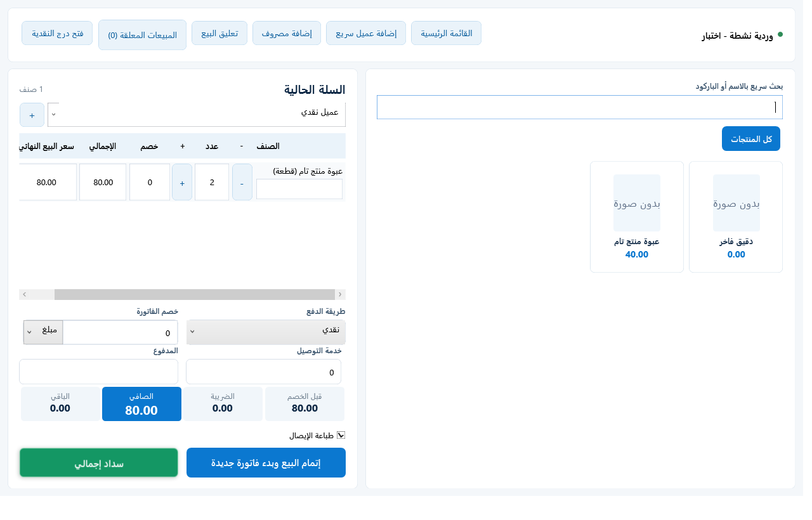812x520 pixels.
Task: Click إتمام البيع وبدء فاتورة جديدة
Action: 266,463
